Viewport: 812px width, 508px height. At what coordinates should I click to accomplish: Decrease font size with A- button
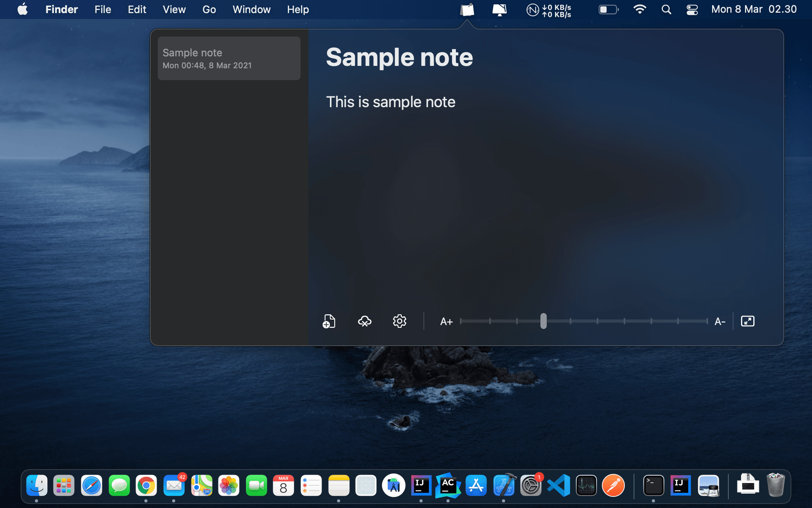click(720, 321)
